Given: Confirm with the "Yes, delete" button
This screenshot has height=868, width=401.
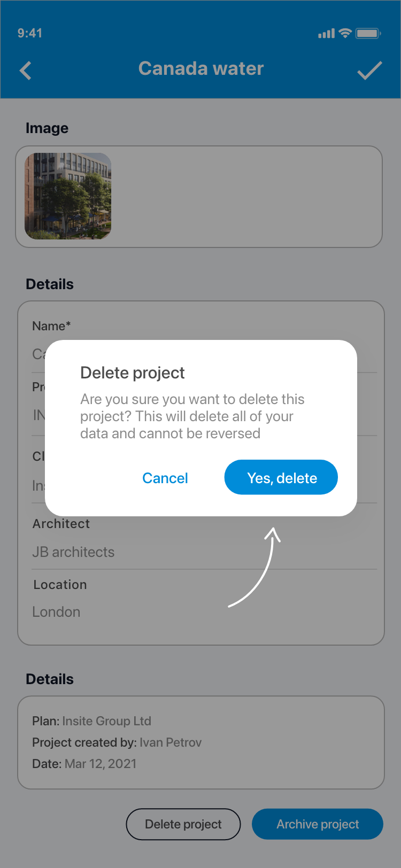Looking at the screenshot, I should 281,477.
